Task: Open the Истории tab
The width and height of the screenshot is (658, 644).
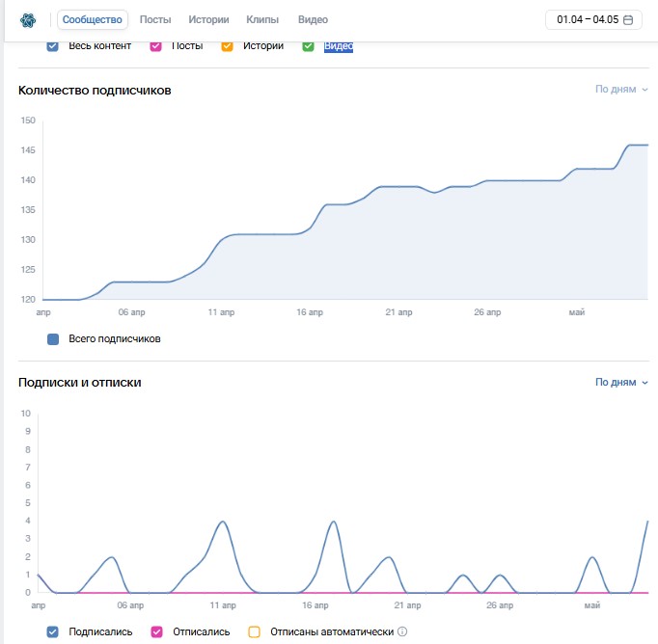Action: tap(208, 19)
